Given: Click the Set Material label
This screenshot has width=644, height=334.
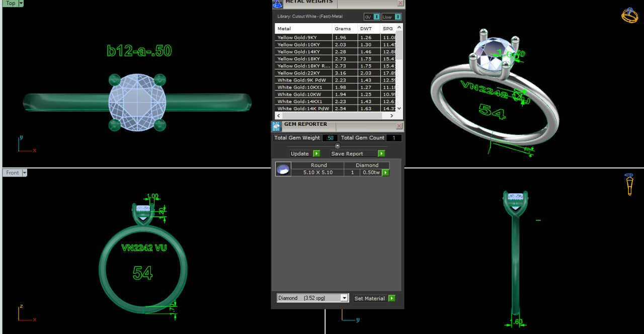Looking at the screenshot, I should pos(369,298).
